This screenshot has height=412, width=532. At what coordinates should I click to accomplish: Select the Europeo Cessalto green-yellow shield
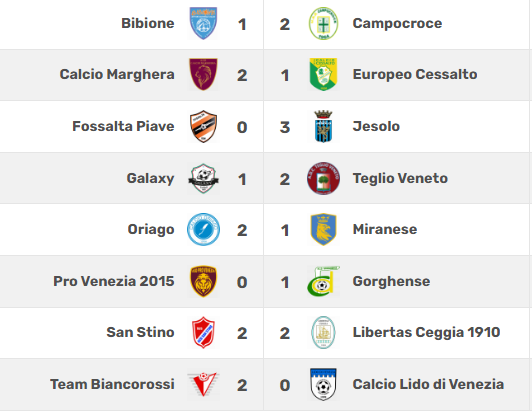click(x=323, y=74)
